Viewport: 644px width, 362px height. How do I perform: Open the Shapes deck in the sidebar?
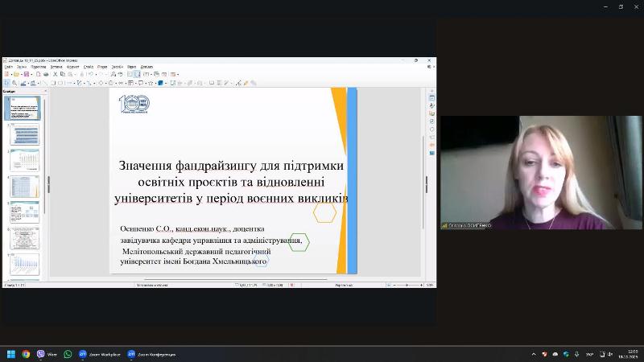[x=431, y=130]
